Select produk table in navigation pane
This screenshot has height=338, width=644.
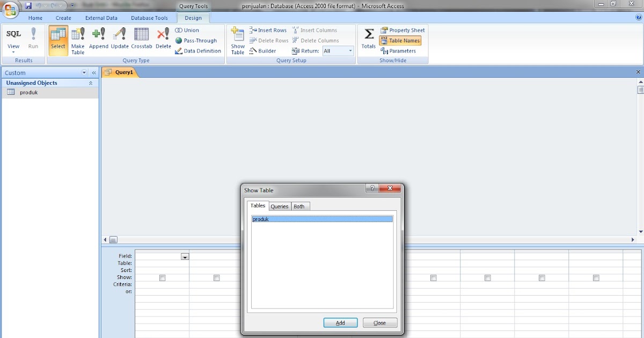pos(50,92)
